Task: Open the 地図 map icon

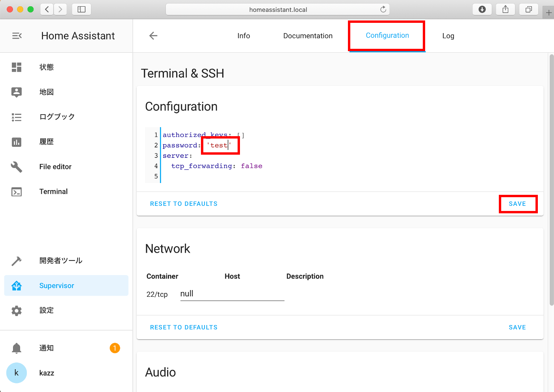Action: point(17,92)
